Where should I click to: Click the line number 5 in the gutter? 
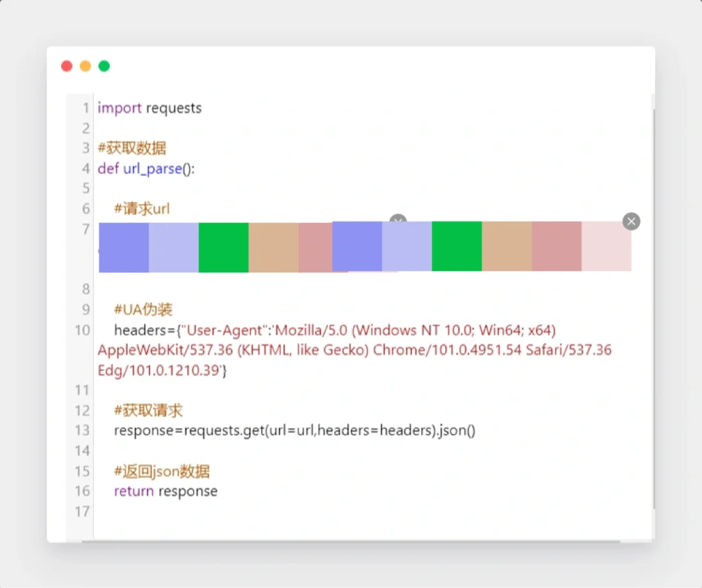(86, 188)
